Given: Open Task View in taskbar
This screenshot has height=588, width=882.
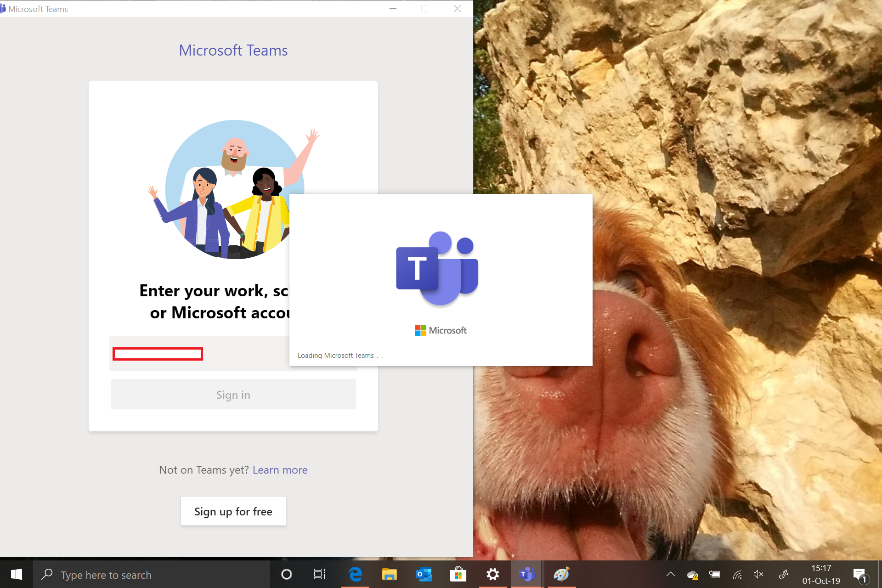Looking at the screenshot, I should (320, 574).
